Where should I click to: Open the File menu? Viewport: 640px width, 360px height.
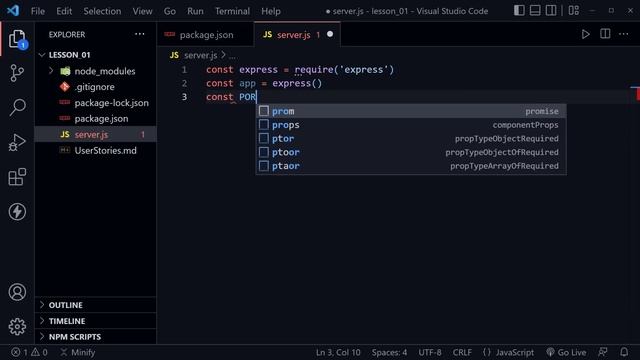pyautogui.click(x=38, y=11)
